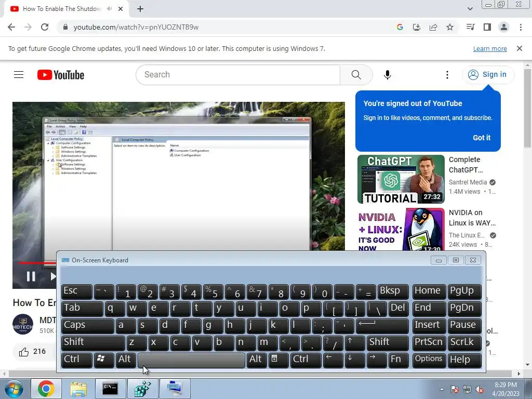Open Windows Explorer from taskbar
The image size is (532, 399).
(x=78, y=389)
